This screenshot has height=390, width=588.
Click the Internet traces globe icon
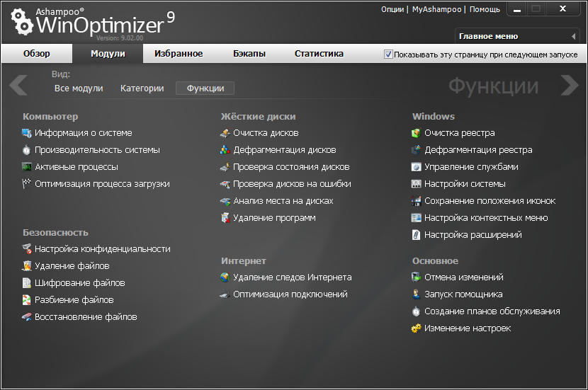point(225,277)
